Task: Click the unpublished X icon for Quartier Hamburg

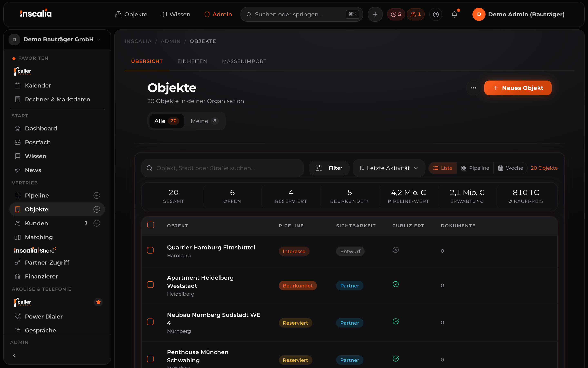Action: pos(395,250)
